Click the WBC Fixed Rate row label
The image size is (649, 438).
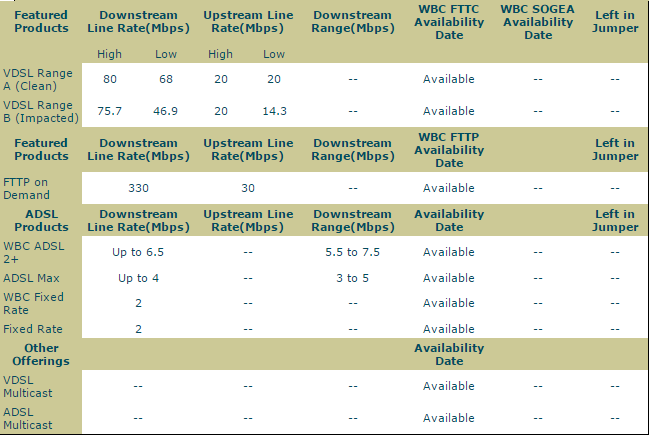[33, 303]
